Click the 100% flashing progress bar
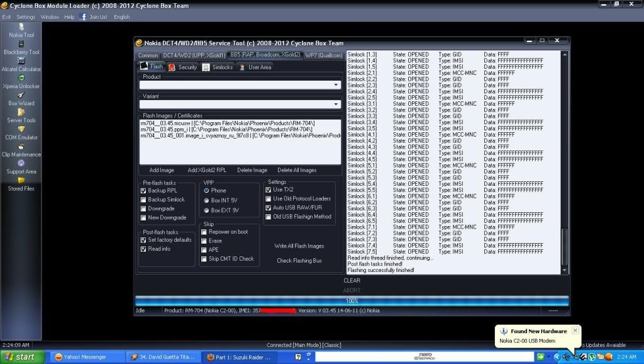This screenshot has width=644, height=364. 352,300
